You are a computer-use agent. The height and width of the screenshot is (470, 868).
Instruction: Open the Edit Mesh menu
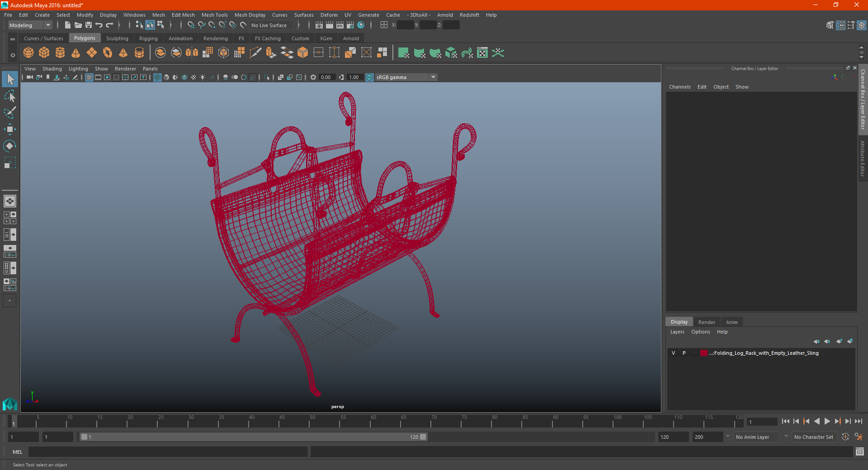tap(183, 15)
